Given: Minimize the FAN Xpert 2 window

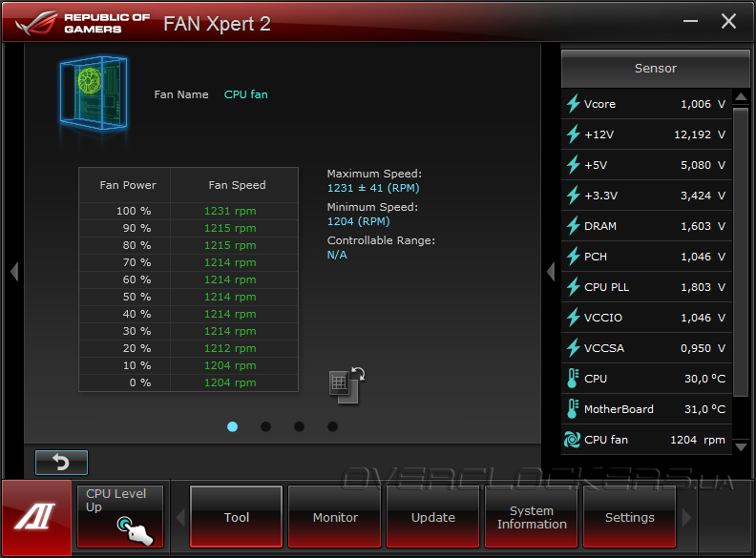Looking at the screenshot, I should (x=690, y=21).
